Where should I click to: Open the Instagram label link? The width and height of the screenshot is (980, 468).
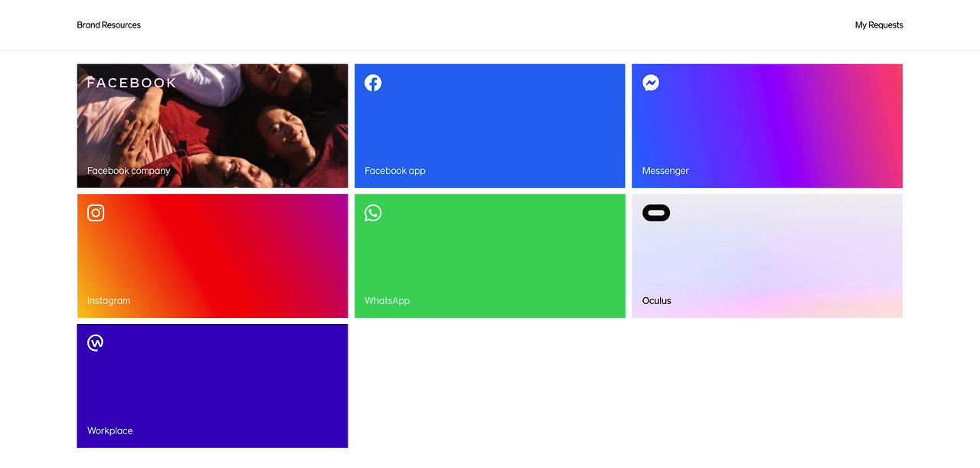[x=109, y=301]
